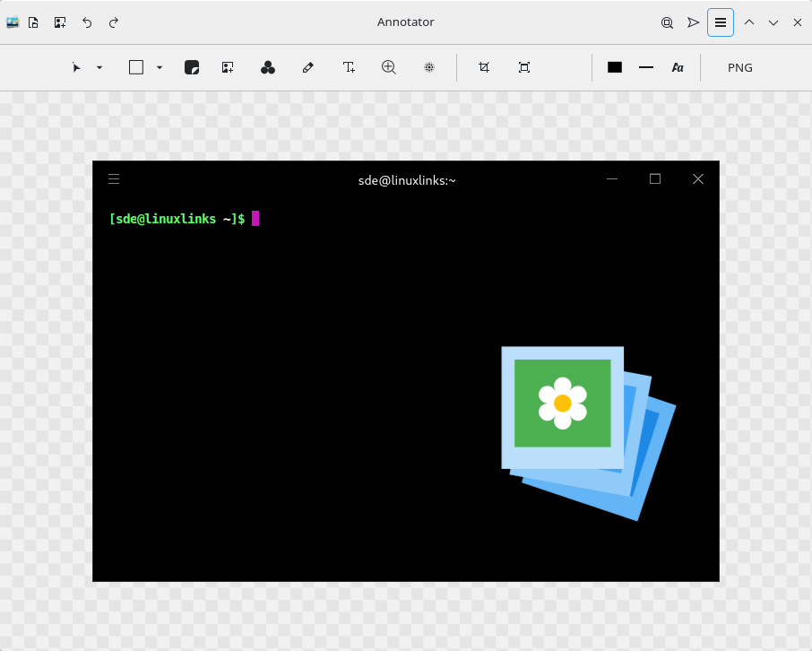Redo the last undone action
The image size is (812, 651).
click(x=114, y=22)
